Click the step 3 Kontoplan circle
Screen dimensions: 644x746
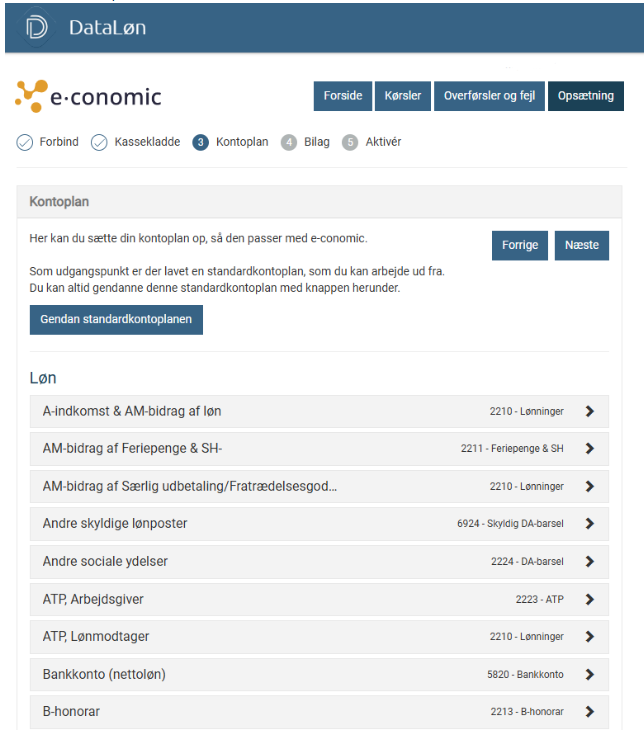click(x=200, y=142)
